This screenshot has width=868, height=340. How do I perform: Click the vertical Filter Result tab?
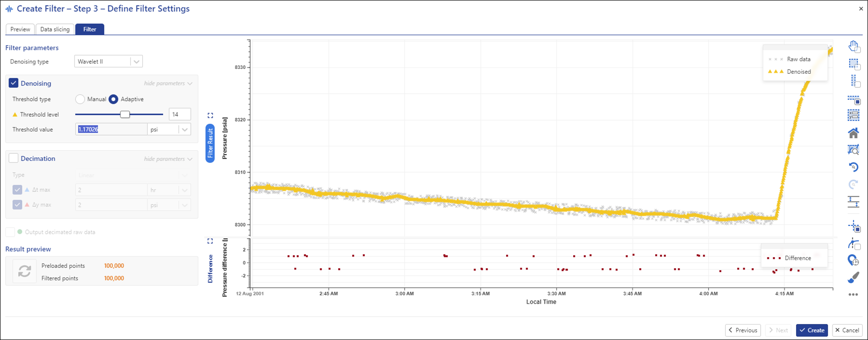pyautogui.click(x=210, y=144)
